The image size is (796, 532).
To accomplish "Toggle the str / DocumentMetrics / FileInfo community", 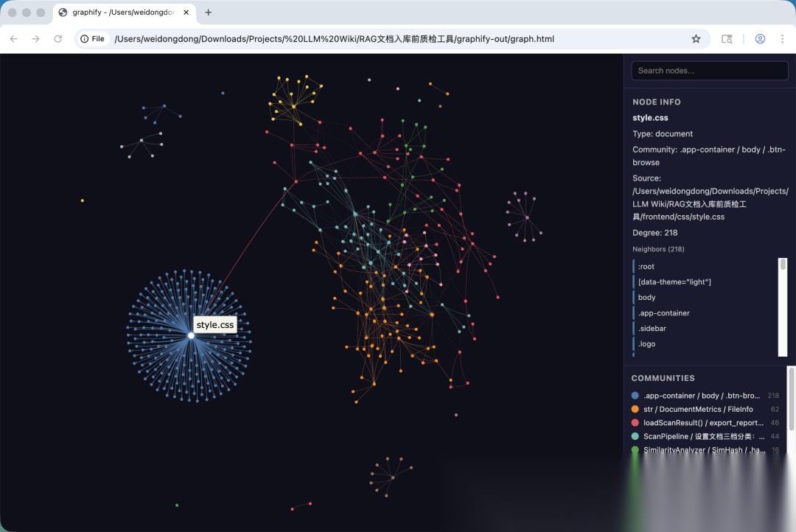I will (x=705, y=409).
